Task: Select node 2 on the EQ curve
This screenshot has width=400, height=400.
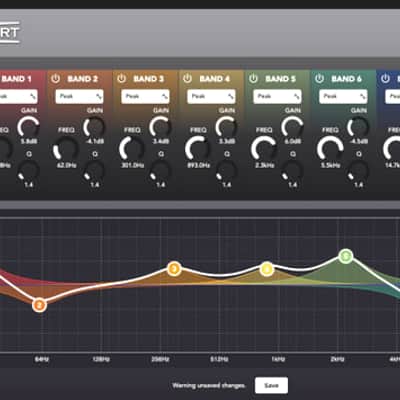Action: (x=39, y=305)
